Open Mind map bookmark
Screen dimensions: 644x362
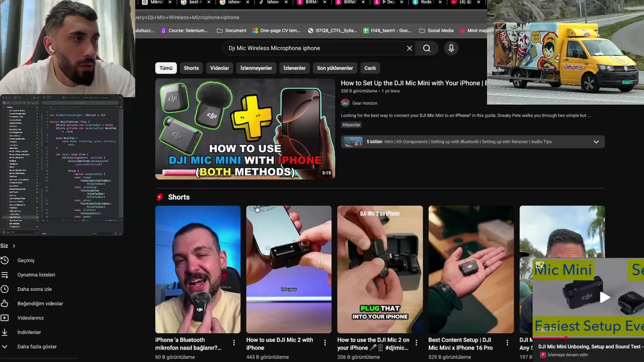click(x=473, y=31)
